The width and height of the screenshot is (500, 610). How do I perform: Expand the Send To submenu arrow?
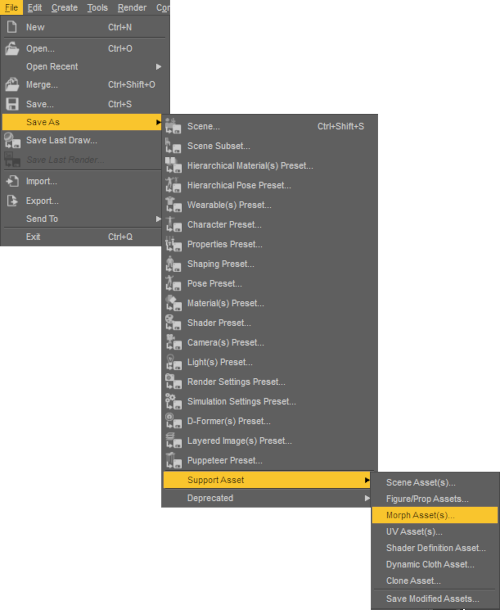[158, 219]
